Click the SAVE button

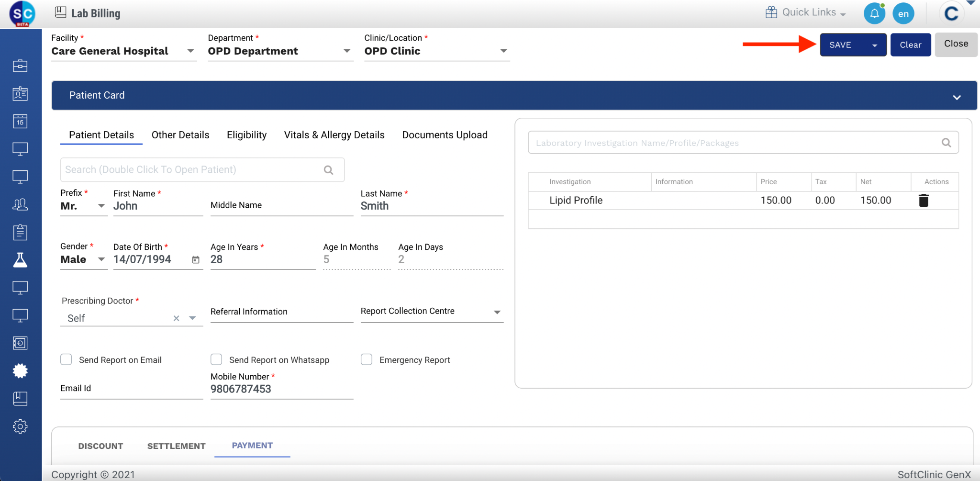pyautogui.click(x=840, y=45)
